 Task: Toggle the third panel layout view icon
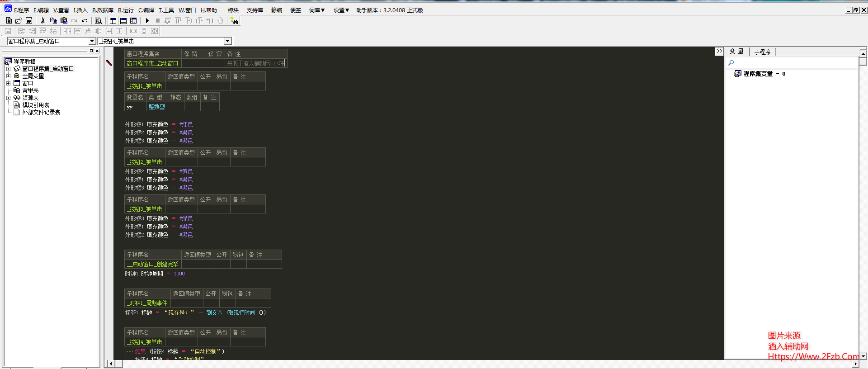133,20
